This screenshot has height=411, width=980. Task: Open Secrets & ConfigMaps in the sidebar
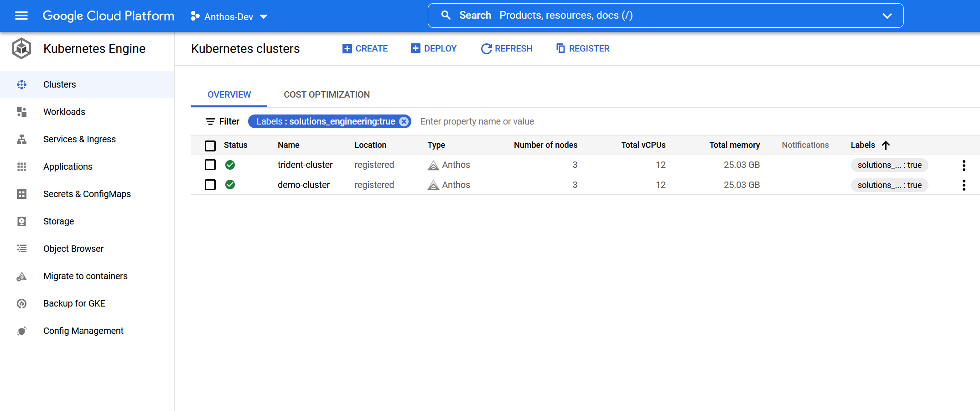pyautogui.click(x=87, y=194)
